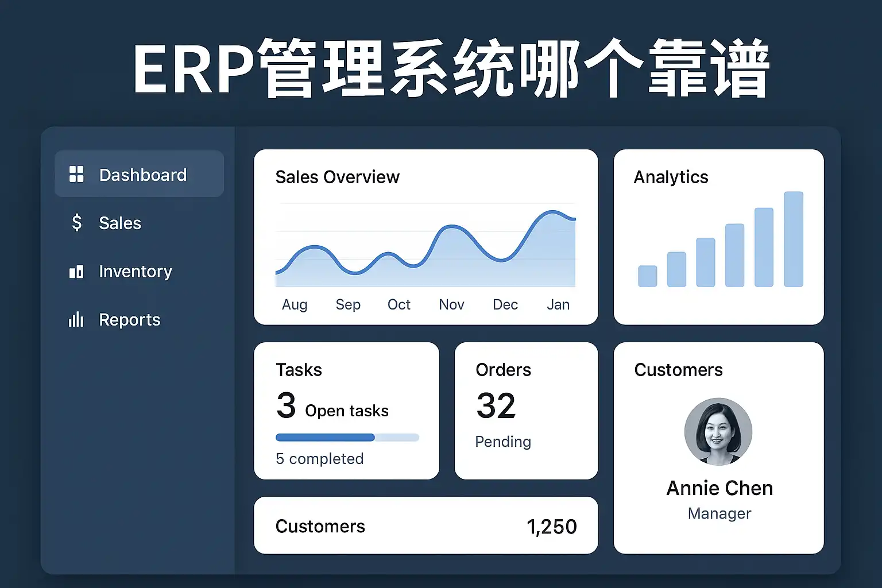Viewport: 882px width, 588px height.
Task: Open the Dashboard menu item
Action: pyautogui.click(x=142, y=175)
